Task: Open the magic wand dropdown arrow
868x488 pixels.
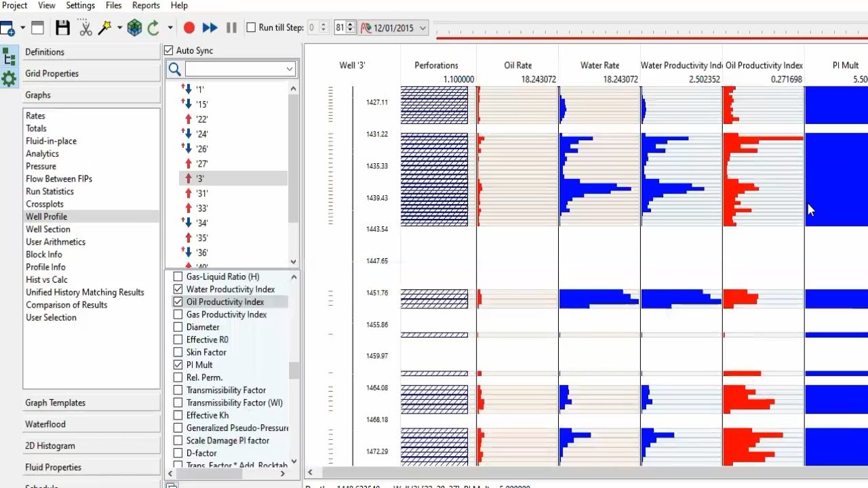Action: (119, 28)
